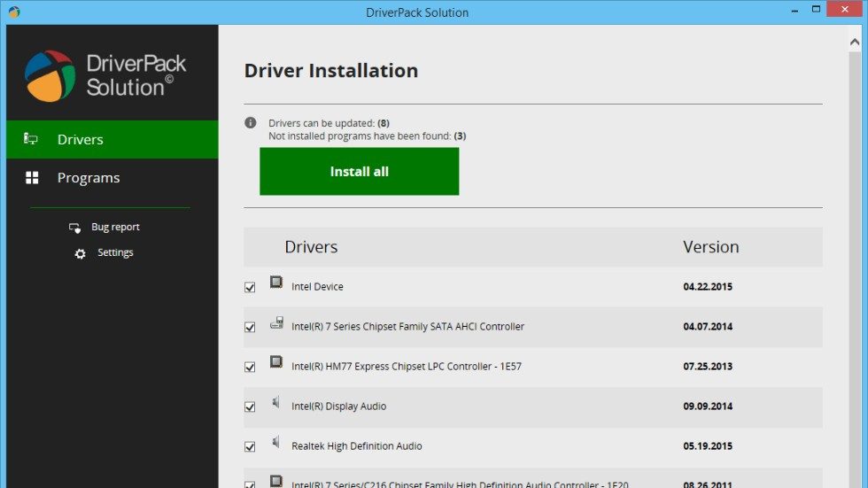Click the vertical scrollbar track
The image size is (868, 488).
click(855, 269)
